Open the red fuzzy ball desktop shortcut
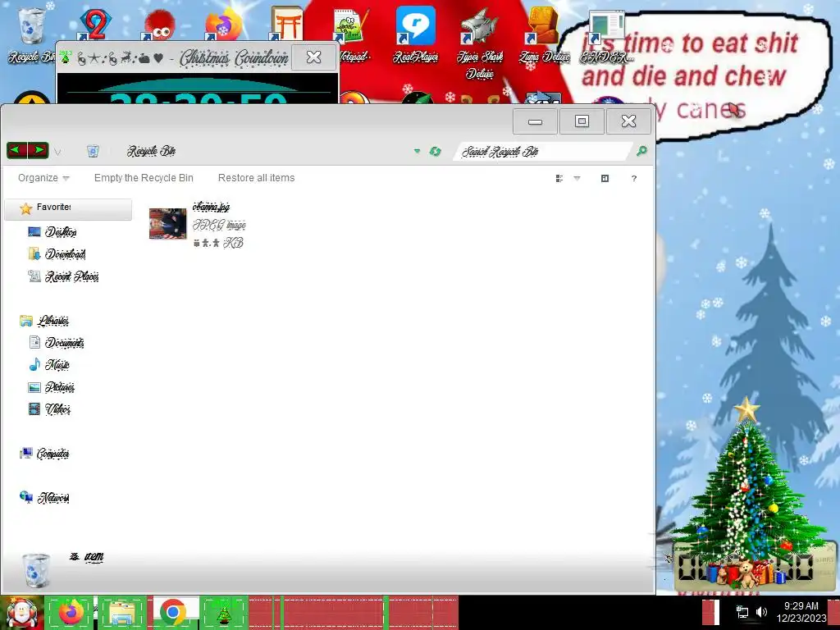Viewport: 840px width, 630px height. point(158,24)
